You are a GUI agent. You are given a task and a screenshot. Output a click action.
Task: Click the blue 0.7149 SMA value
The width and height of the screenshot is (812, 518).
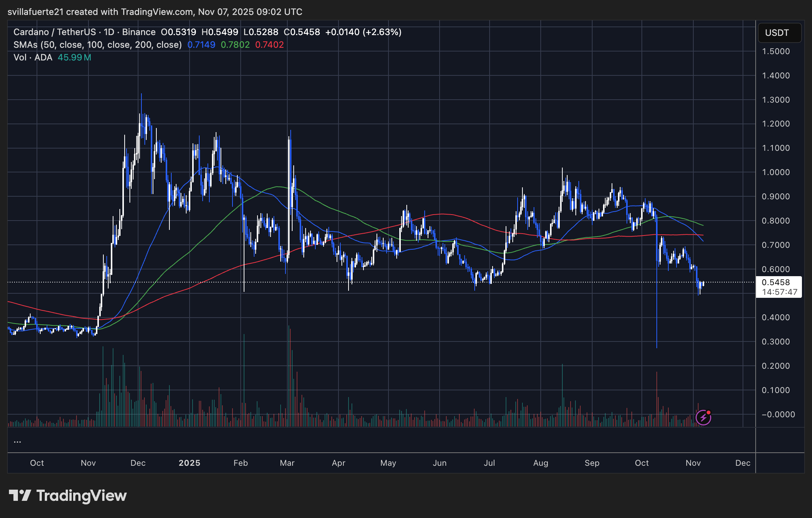coord(201,45)
